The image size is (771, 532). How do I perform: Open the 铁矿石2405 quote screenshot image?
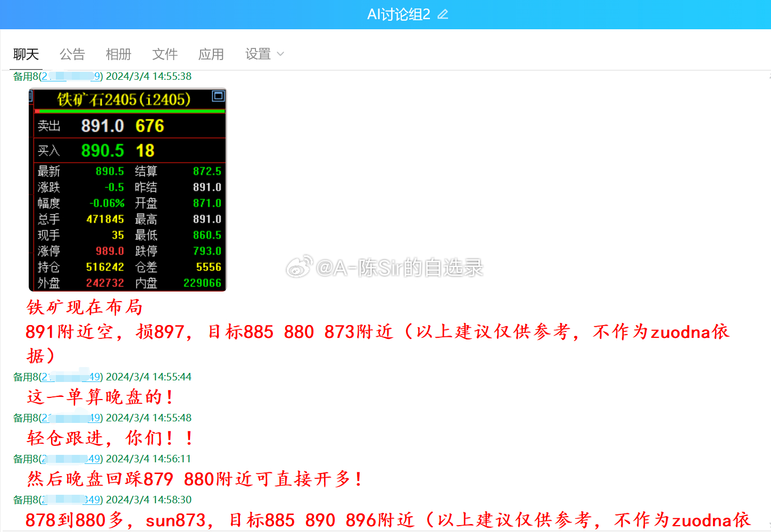click(128, 190)
